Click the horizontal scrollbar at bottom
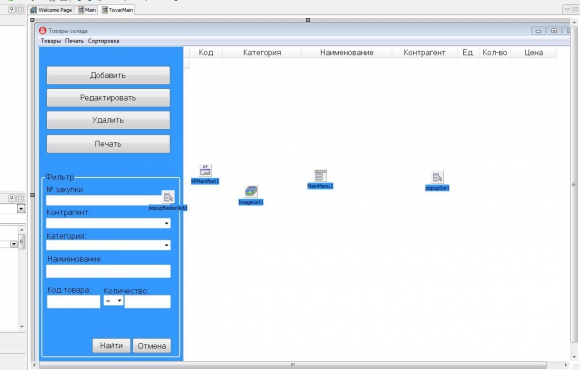The image size is (580, 370). pos(292,365)
